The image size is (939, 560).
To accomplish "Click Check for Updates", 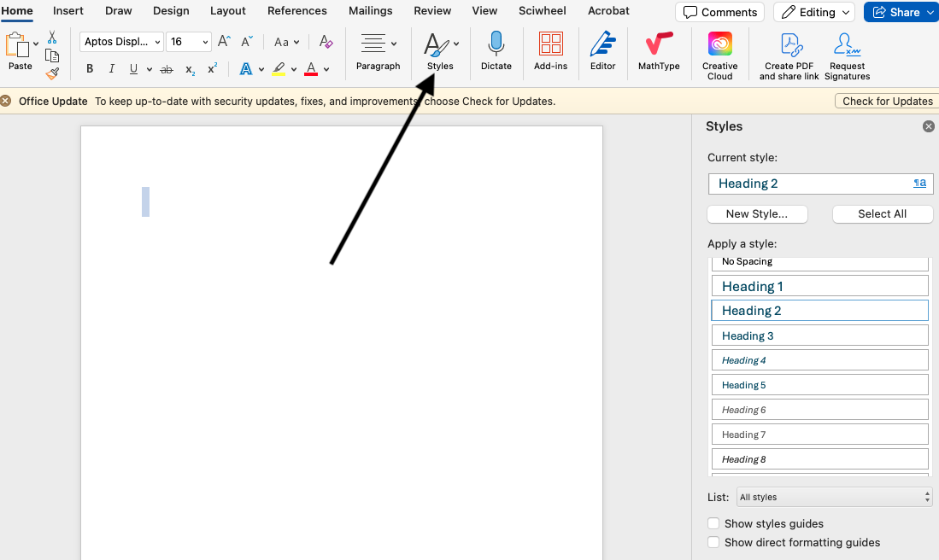I will click(887, 101).
